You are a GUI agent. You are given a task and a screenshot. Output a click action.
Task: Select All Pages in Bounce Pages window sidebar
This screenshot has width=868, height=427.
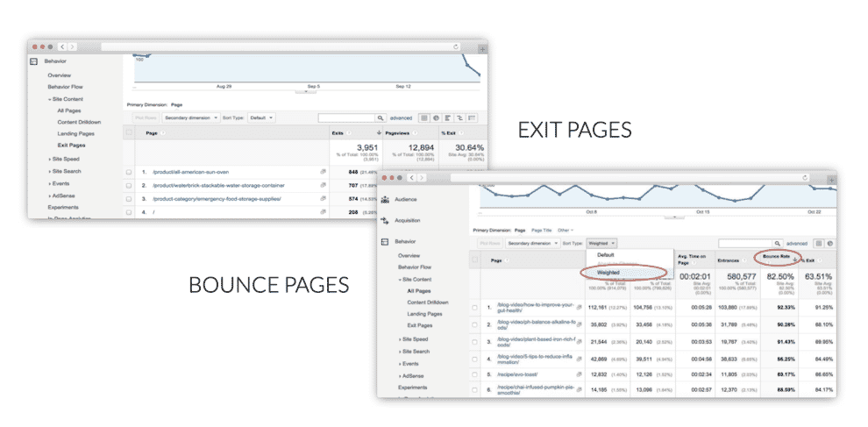coord(418,291)
